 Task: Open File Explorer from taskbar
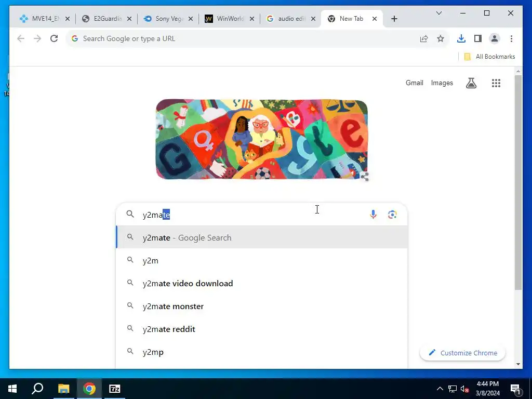[63, 389]
